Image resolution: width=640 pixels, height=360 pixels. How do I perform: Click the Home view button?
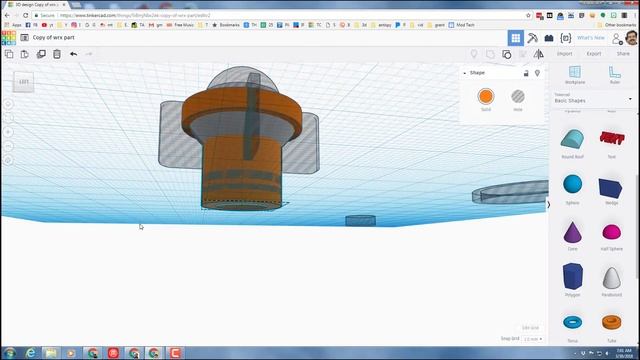click(8, 104)
